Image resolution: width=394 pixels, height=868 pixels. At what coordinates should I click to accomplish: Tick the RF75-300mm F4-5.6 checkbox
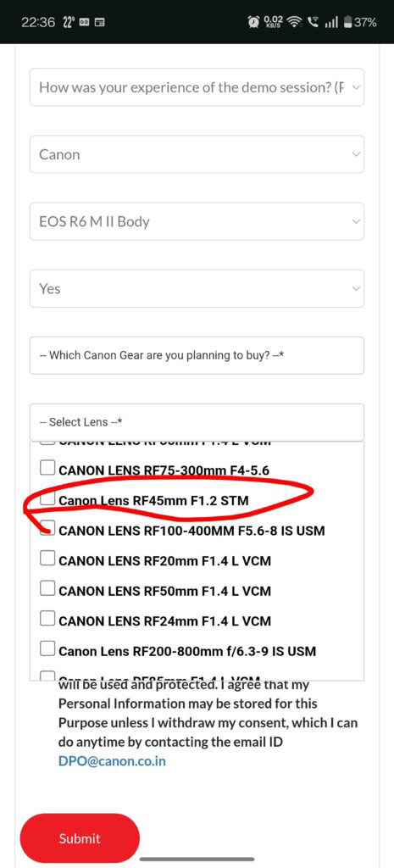47,470
